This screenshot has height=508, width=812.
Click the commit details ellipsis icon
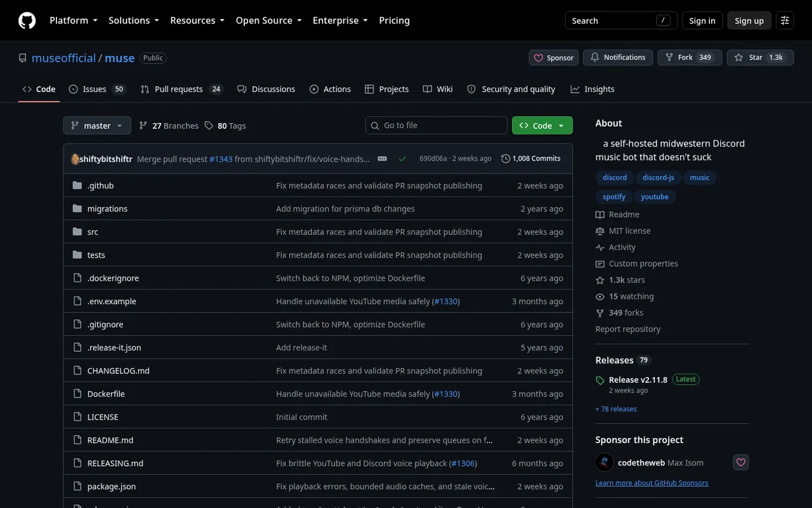tap(382, 158)
